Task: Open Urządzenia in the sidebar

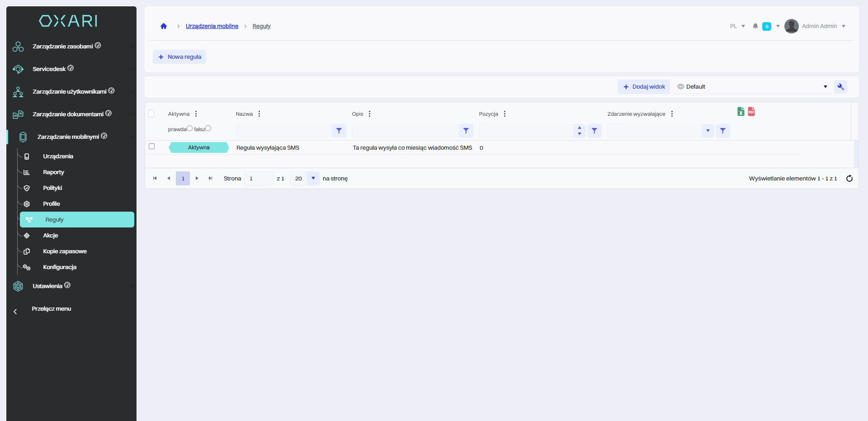Action: 58,156
